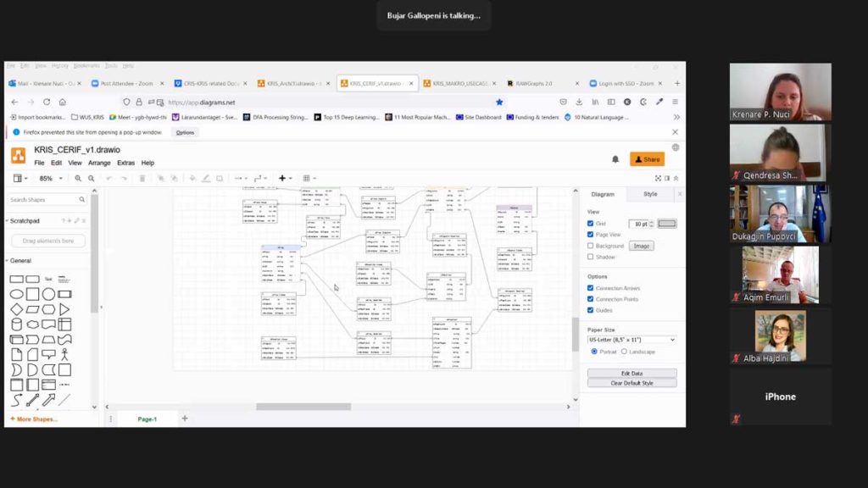The image size is (868, 488).
Task: Enable the Shadow checkbox
Action: [591, 257]
